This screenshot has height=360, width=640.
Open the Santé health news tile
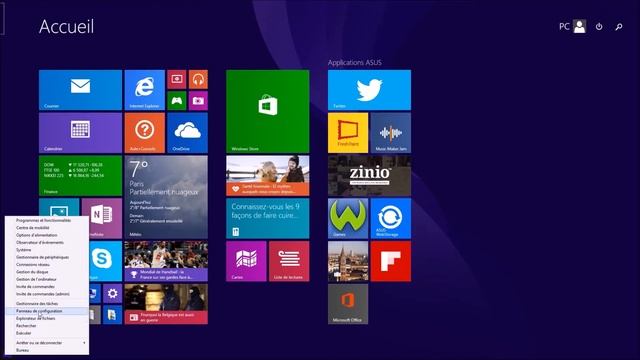268,176
